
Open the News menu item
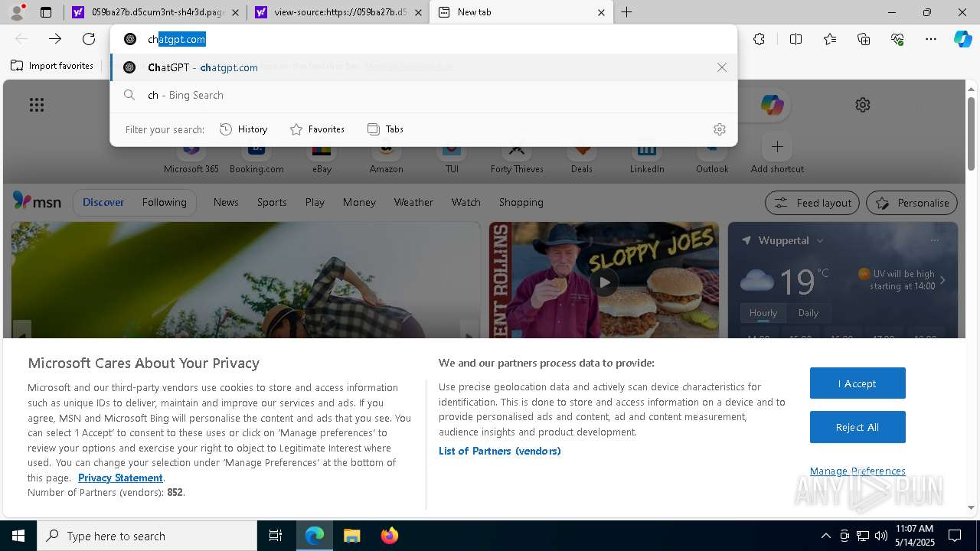click(x=226, y=202)
